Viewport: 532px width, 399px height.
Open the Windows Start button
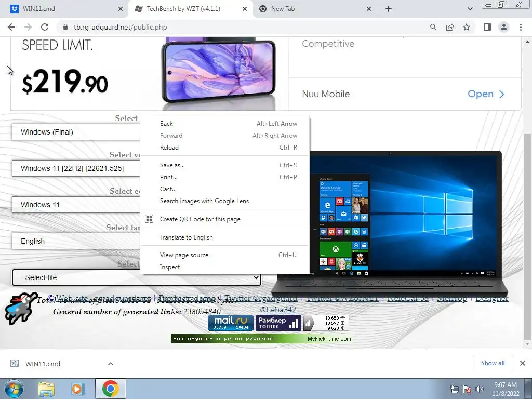(14, 389)
